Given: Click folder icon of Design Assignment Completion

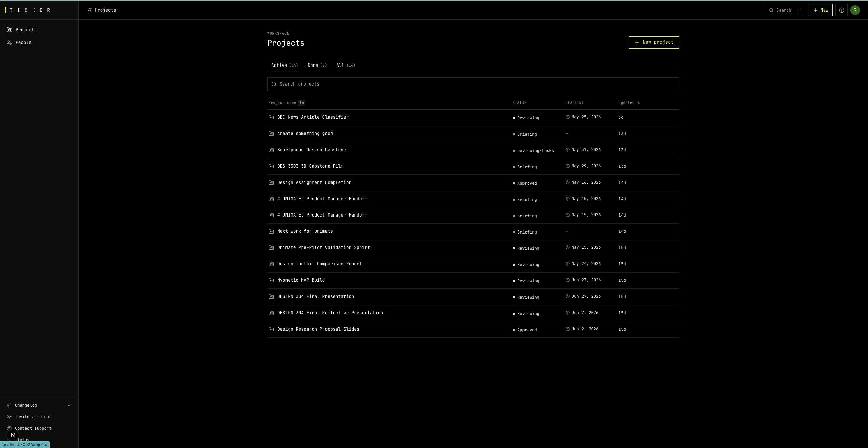Looking at the screenshot, I should [x=271, y=183].
